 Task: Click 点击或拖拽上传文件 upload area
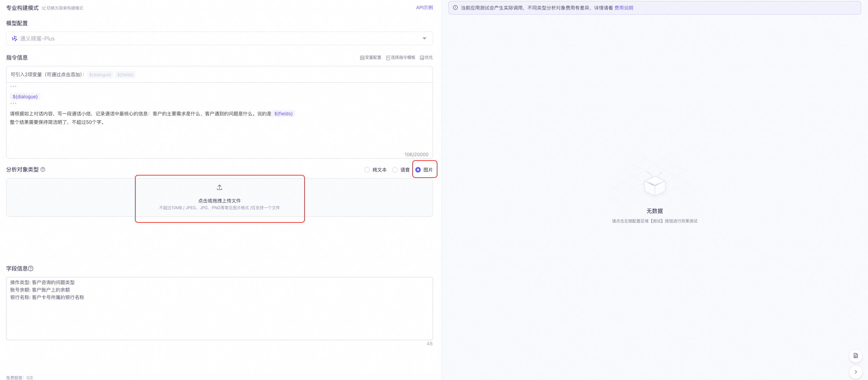click(220, 198)
